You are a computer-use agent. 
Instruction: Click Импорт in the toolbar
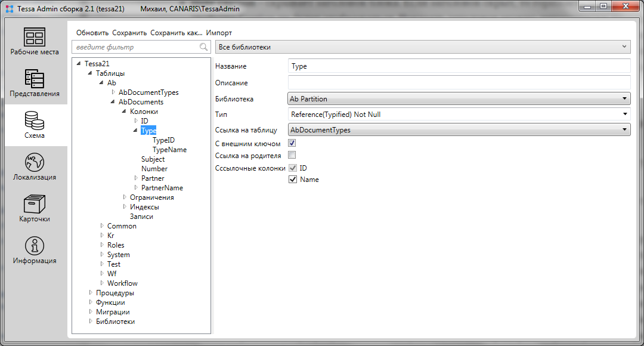[219, 33]
